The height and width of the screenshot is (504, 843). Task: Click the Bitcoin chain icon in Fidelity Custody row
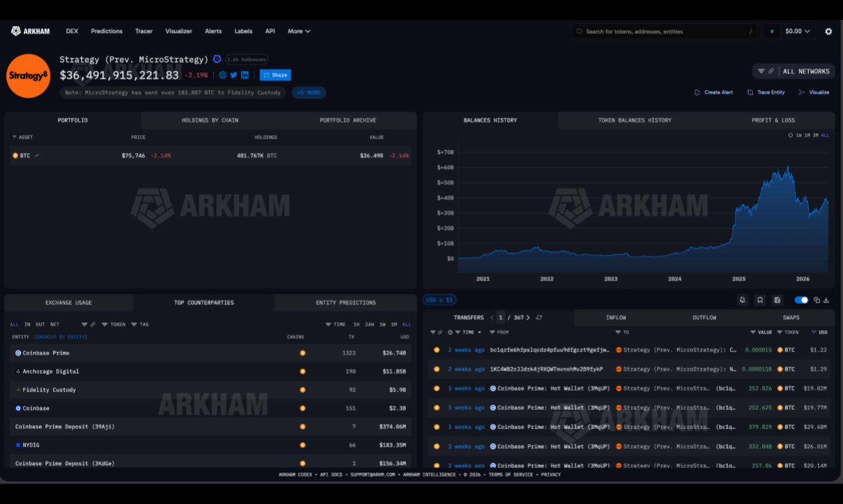pyautogui.click(x=303, y=390)
